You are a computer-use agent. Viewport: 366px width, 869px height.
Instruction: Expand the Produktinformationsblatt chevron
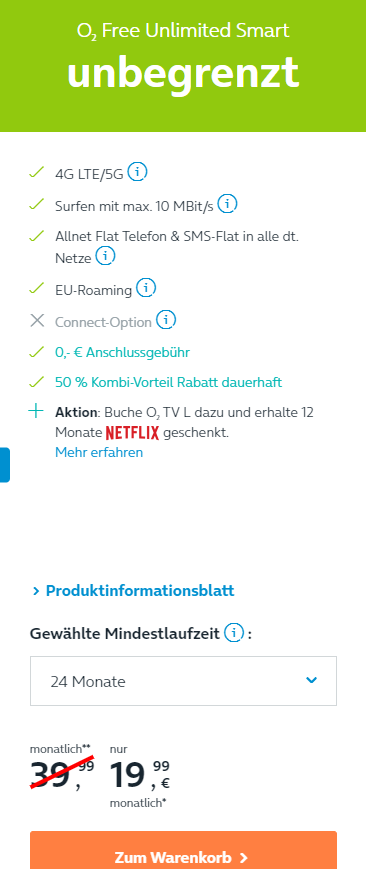[36, 591]
